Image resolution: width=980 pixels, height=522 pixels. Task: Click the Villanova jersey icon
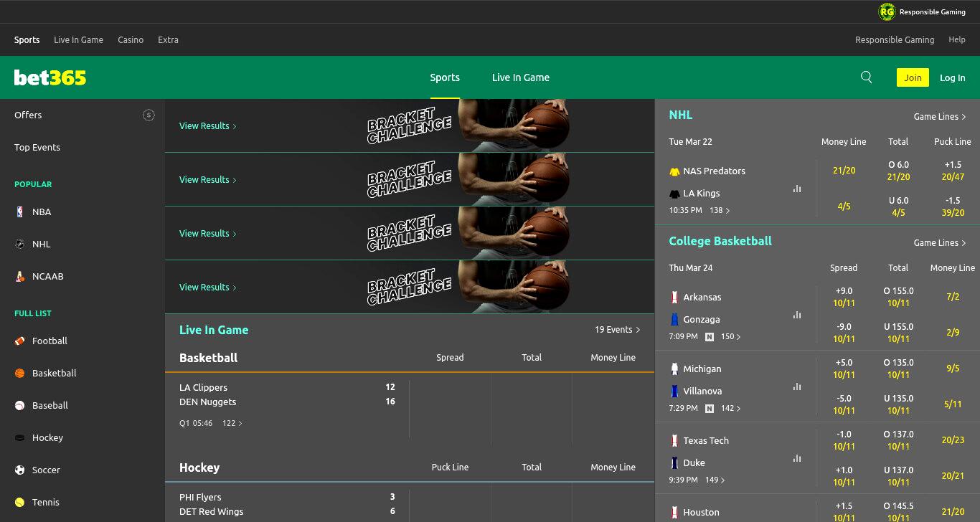tap(674, 391)
